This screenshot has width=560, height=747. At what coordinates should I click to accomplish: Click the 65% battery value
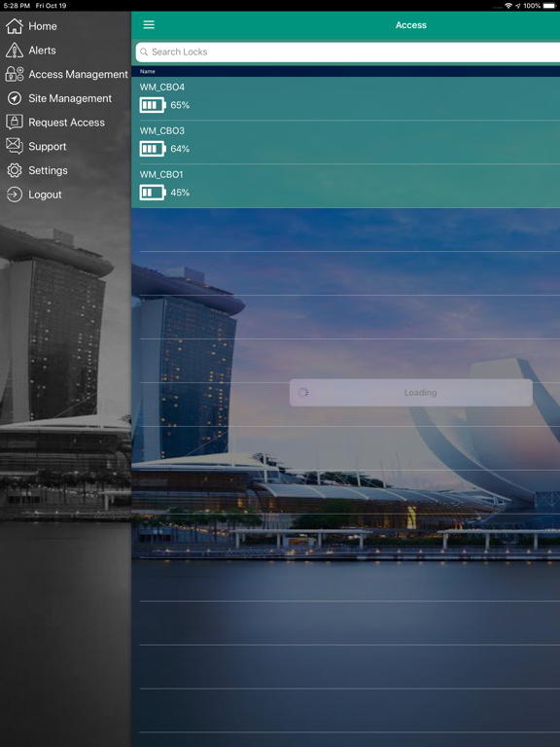click(180, 105)
